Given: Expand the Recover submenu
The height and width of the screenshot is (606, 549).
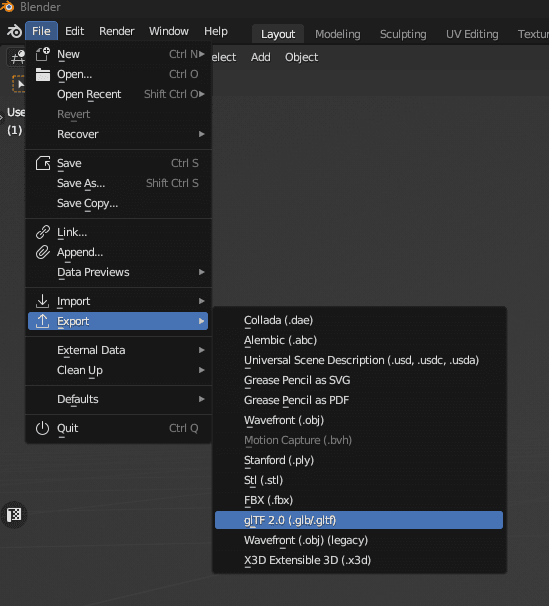Looking at the screenshot, I should click(118, 134).
